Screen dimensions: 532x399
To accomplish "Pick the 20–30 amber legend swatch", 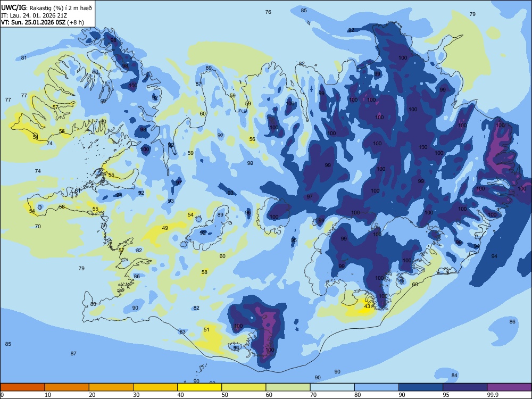I will click(x=111, y=387).
